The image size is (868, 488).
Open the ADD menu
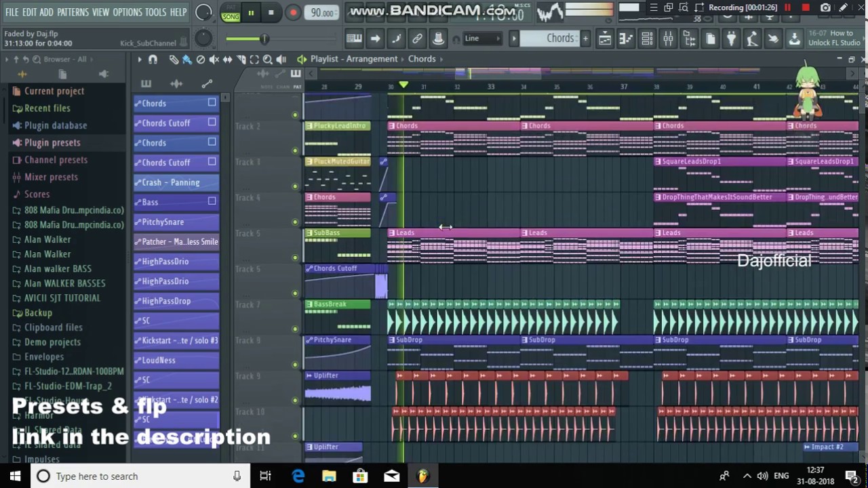point(46,12)
